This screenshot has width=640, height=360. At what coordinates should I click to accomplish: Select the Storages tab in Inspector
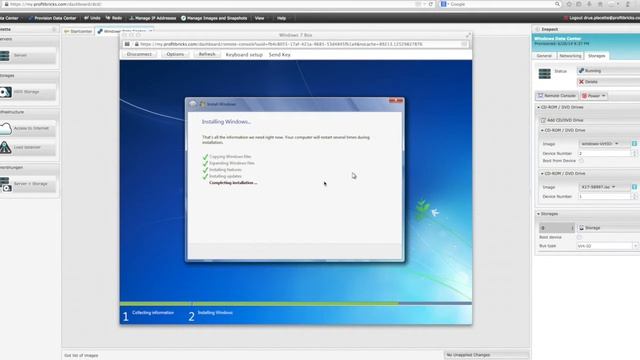click(597, 56)
